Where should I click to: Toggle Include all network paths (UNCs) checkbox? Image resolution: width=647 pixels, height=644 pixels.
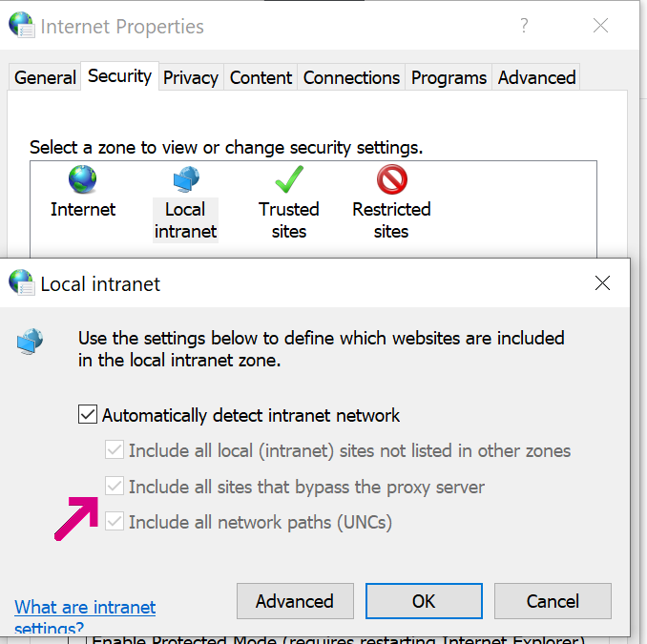[x=115, y=522]
